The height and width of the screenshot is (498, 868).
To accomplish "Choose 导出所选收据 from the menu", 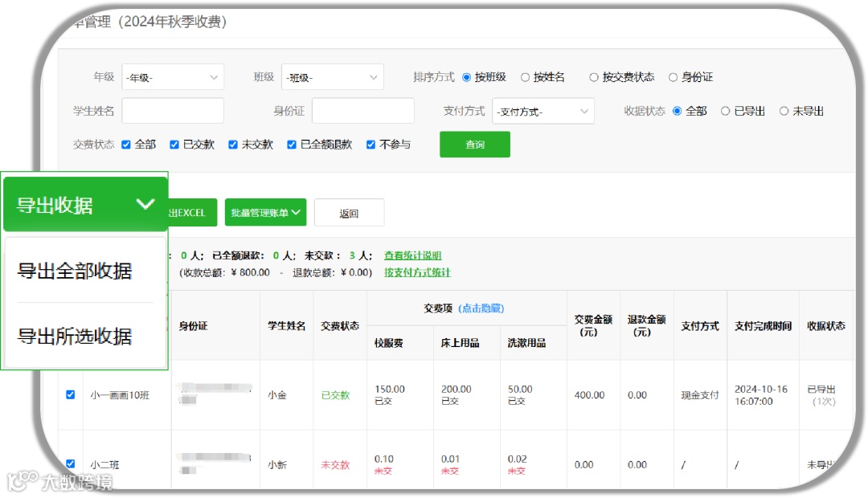I will [x=75, y=336].
